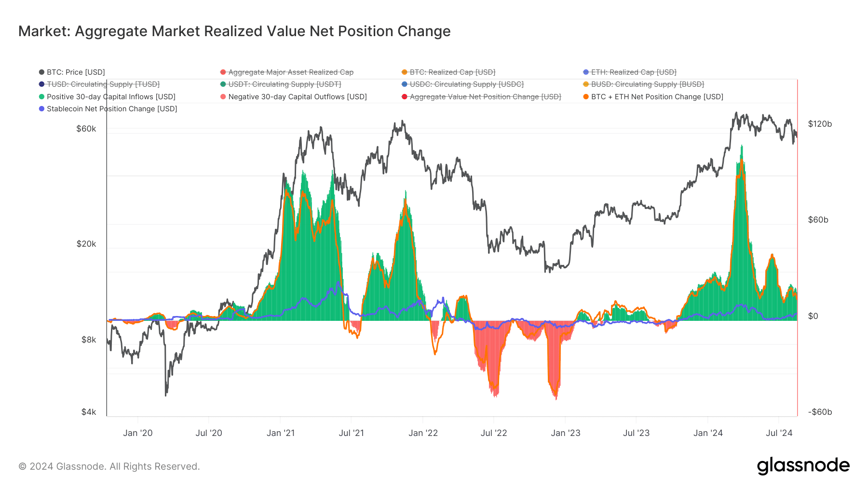This screenshot has width=868, height=488.
Task: Hide Positive 30-day Capital Inflows series
Action: (x=107, y=97)
